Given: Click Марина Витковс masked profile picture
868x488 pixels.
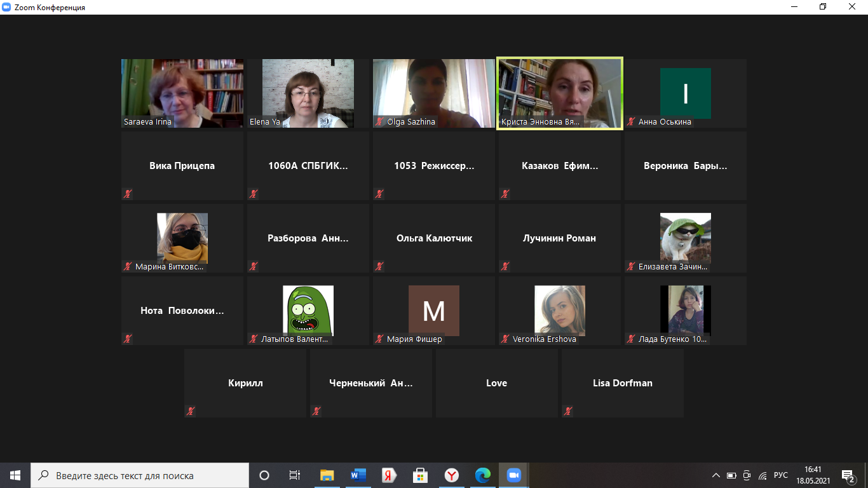Looking at the screenshot, I should pyautogui.click(x=182, y=238).
